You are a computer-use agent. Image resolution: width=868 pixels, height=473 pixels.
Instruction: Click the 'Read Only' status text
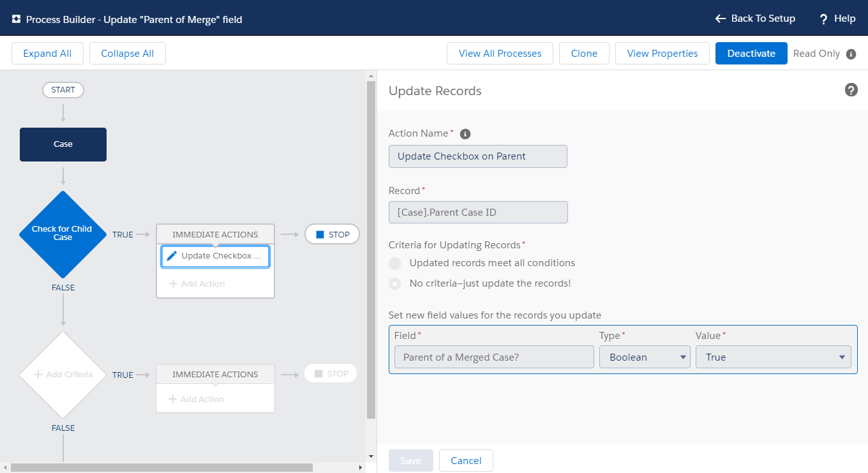point(816,54)
